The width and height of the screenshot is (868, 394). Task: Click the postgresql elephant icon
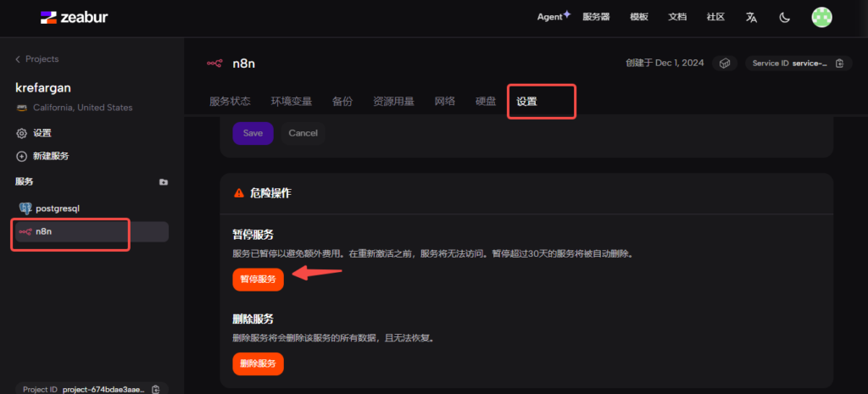25,208
